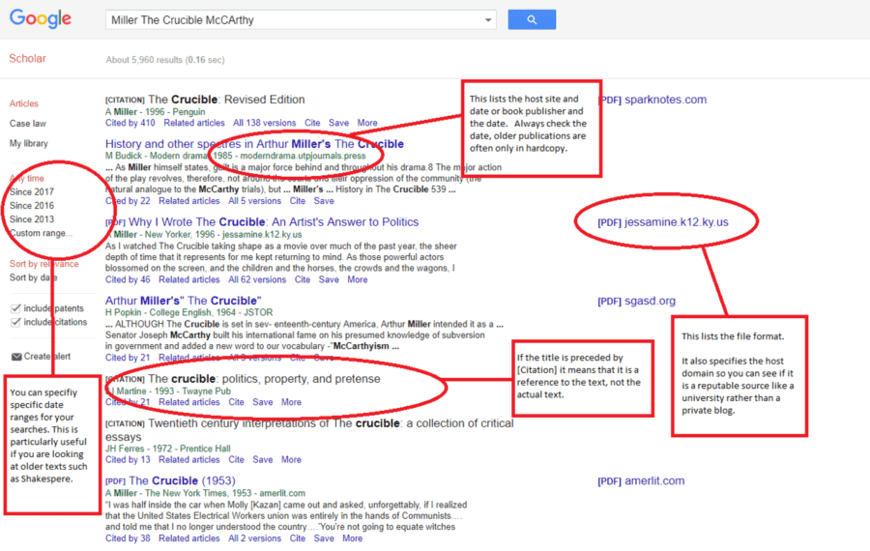Open 'Why I Wrote The Crucible' result

point(272,222)
